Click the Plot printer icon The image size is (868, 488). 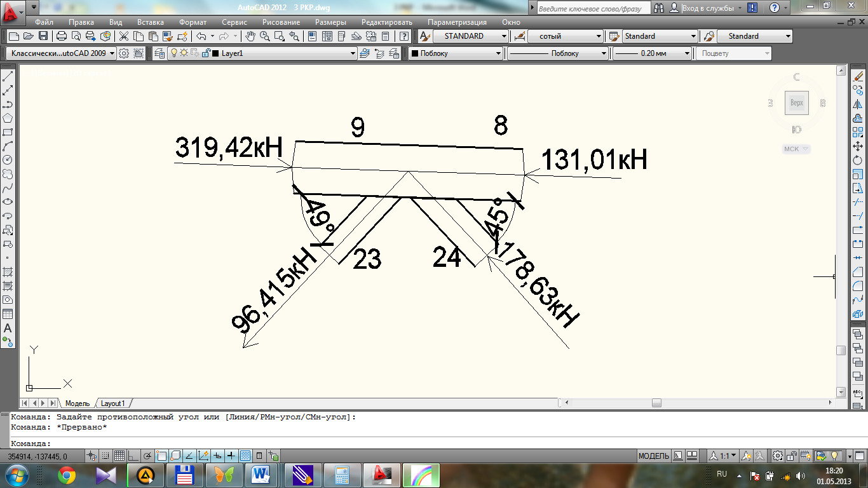(62, 36)
